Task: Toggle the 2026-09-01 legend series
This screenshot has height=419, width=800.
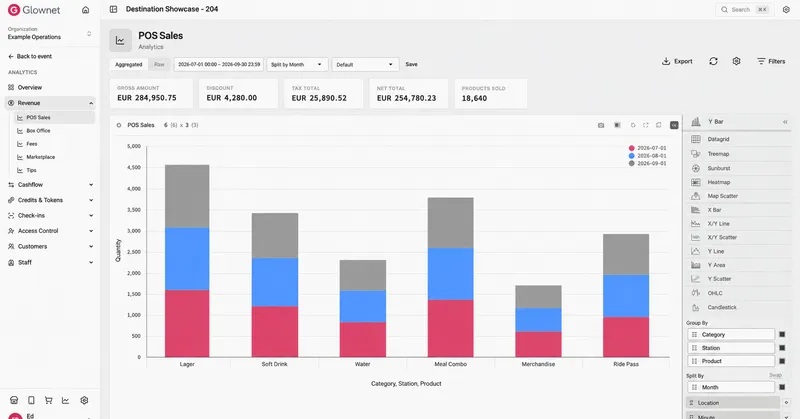Action: 647,163
